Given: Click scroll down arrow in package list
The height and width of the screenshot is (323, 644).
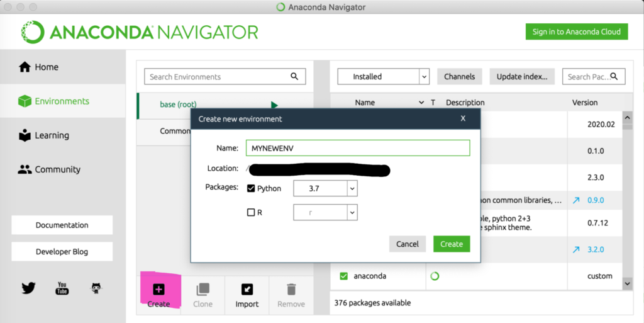Looking at the screenshot, I should click(627, 283).
